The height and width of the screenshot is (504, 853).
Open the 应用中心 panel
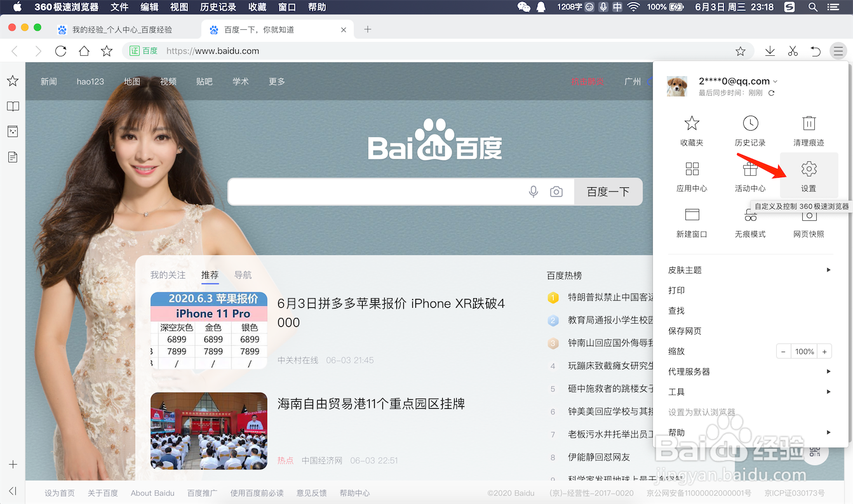click(692, 176)
